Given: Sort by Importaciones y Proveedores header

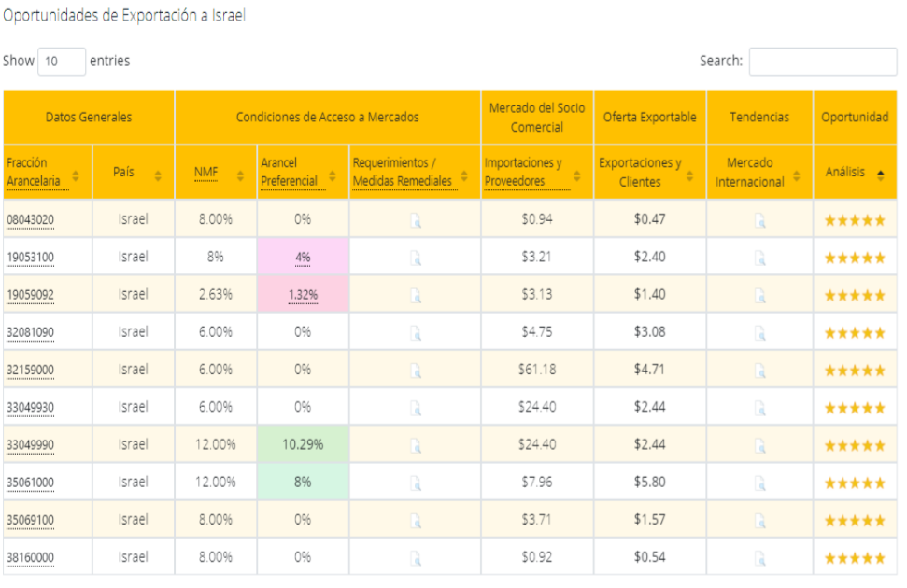Looking at the screenshot, I should [x=536, y=171].
